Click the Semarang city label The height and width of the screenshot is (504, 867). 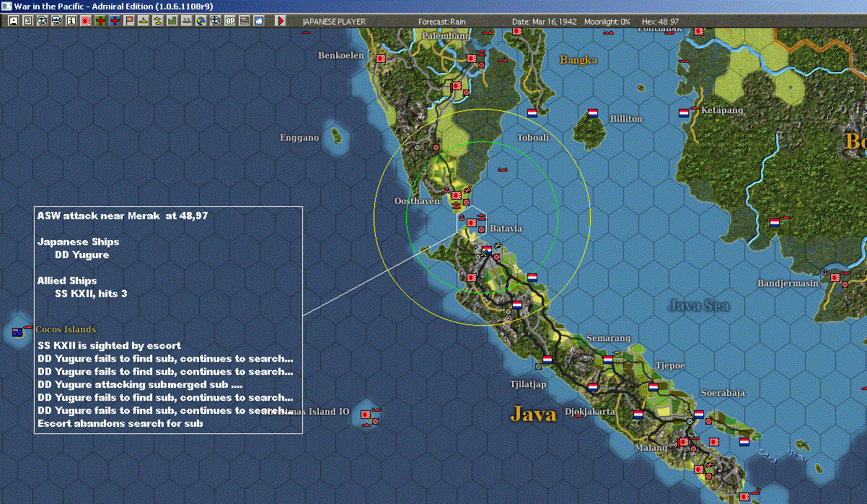point(608,338)
